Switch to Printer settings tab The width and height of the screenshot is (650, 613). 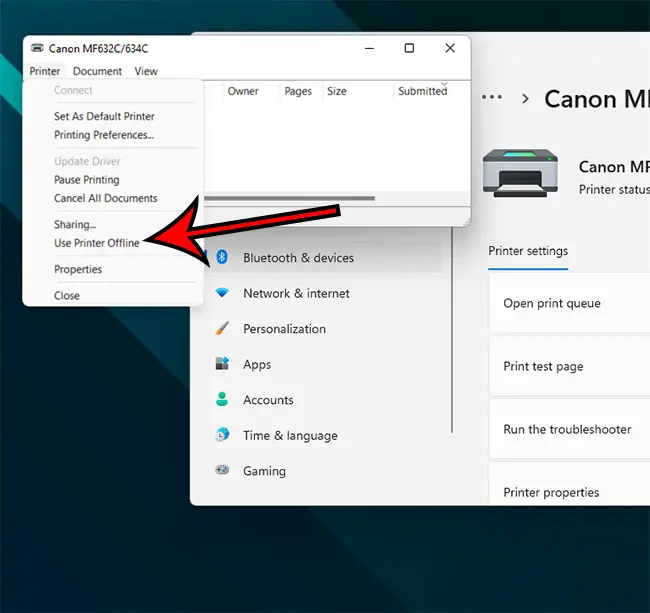pos(527,251)
